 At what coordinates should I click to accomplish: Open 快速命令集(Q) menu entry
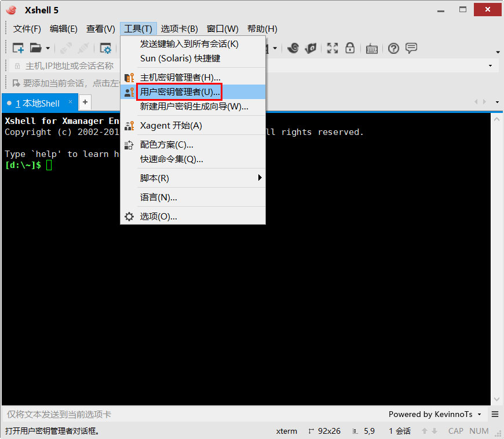(193, 159)
